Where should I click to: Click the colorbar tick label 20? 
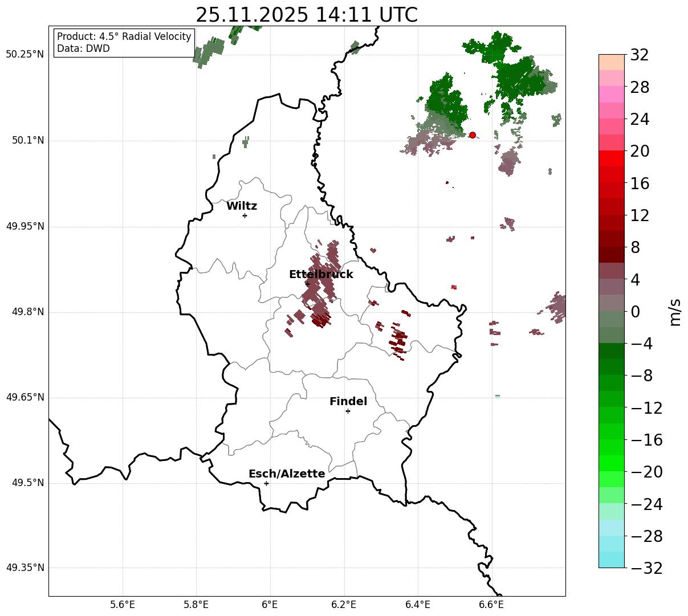tap(640, 151)
